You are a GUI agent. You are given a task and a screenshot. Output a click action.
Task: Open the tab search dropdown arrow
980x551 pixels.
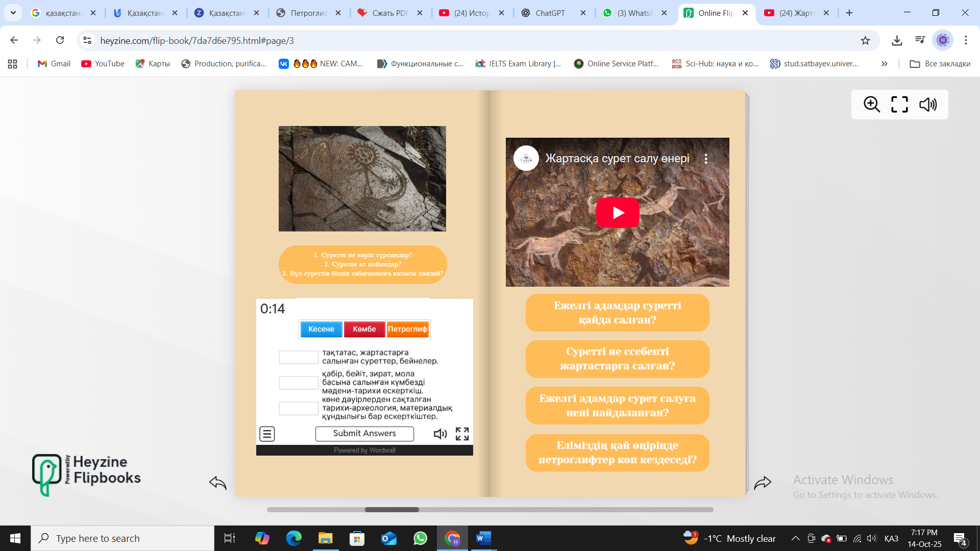click(13, 13)
